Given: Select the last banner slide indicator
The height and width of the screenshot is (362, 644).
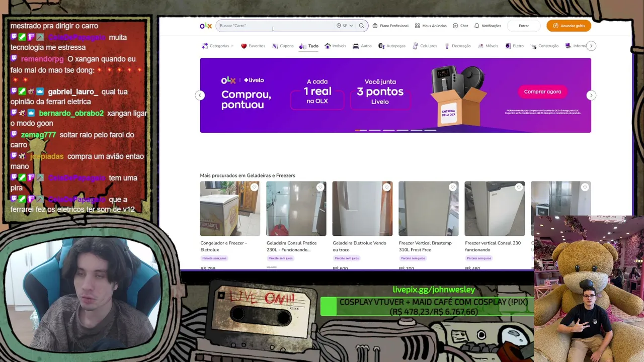Looking at the screenshot, I should pos(430,130).
